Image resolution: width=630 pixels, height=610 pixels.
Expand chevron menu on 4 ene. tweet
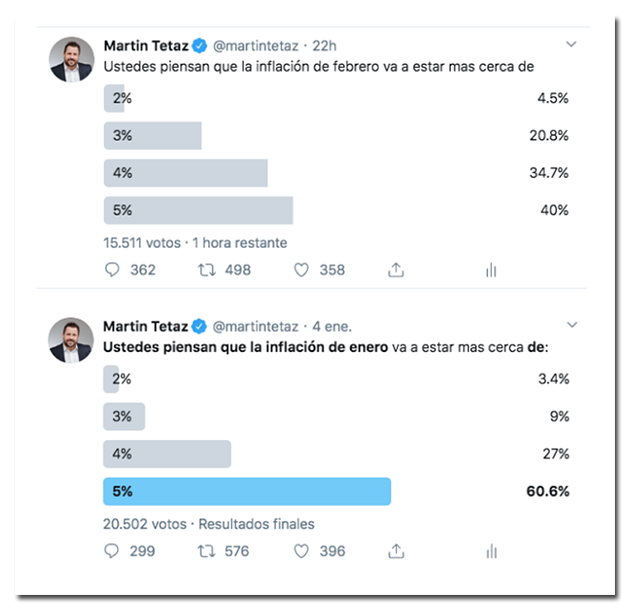[572, 325]
